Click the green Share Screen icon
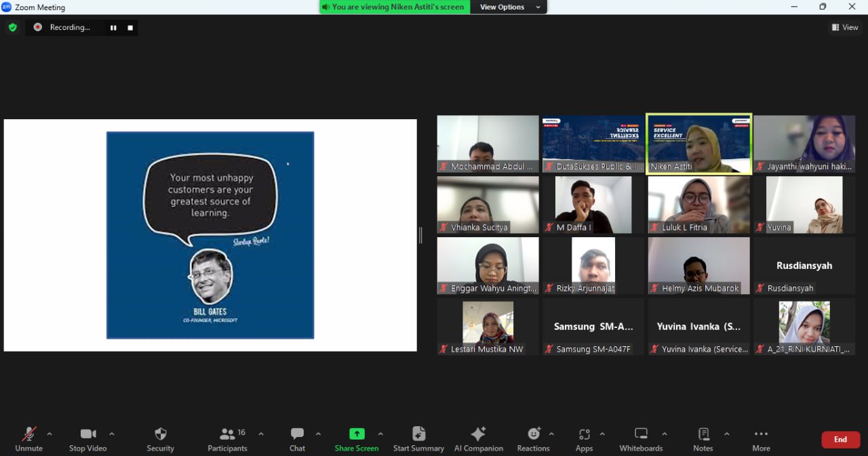Screen dimensions: 868x456 [357, 434]
